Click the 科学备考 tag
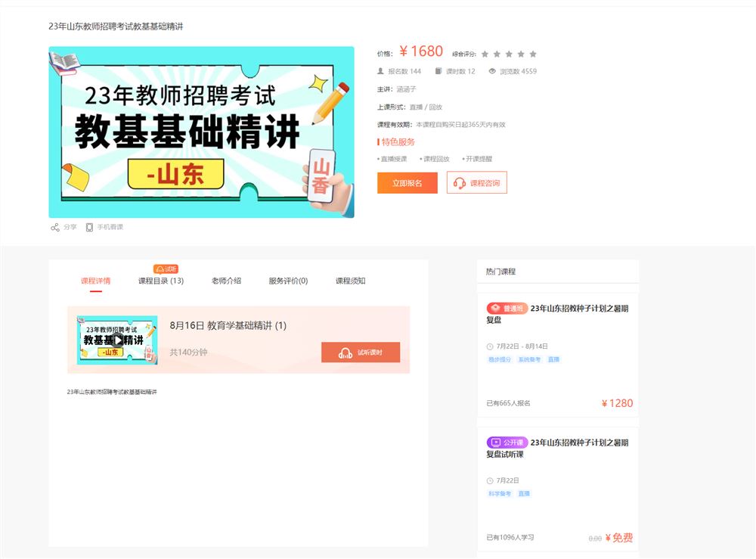 coord(500,493)
